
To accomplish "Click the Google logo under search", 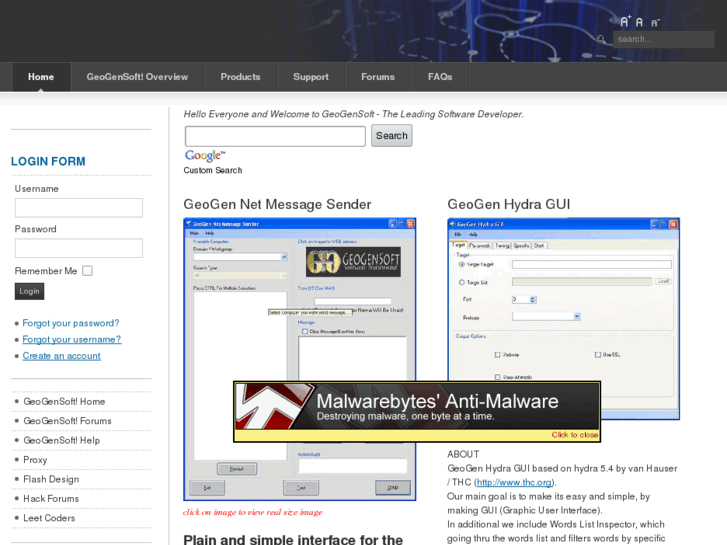I will (x=204, y=155).
